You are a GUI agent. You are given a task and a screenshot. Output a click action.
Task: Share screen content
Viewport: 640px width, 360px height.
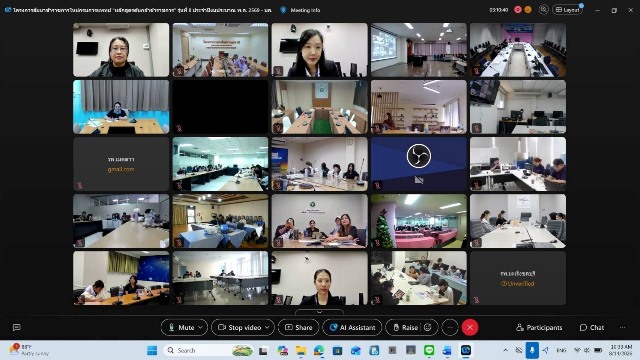(298, 327)
